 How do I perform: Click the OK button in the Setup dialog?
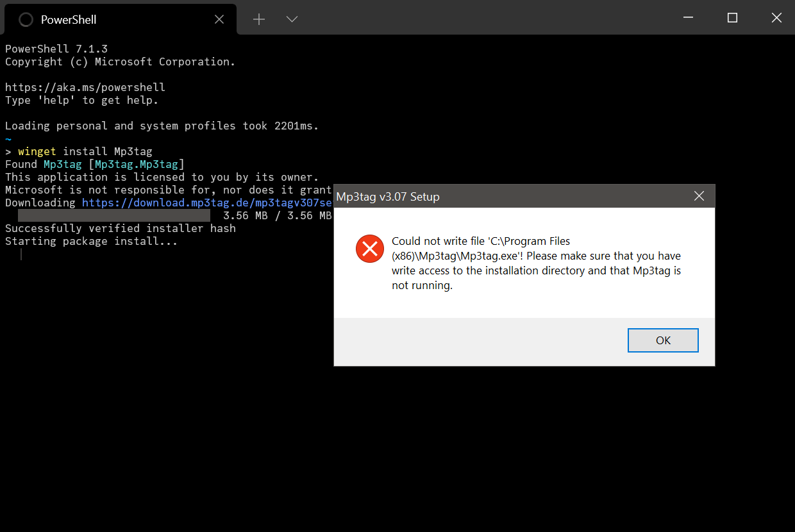(x=663, y=340)
